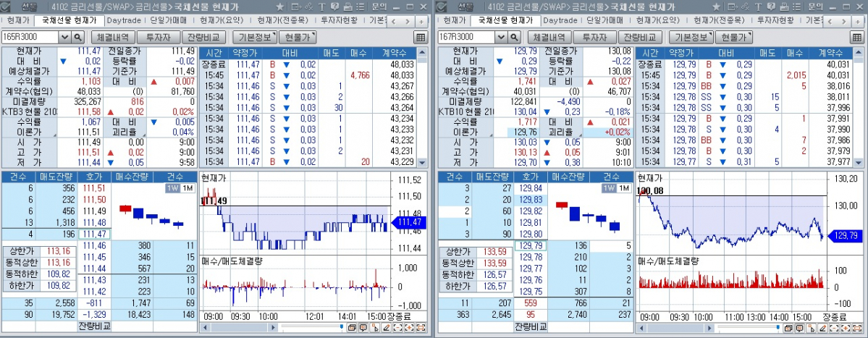The height and width of the screenshot is (338, 868).
Task: Click 잔량비교 button below right order book
Action: coord(531,326)
